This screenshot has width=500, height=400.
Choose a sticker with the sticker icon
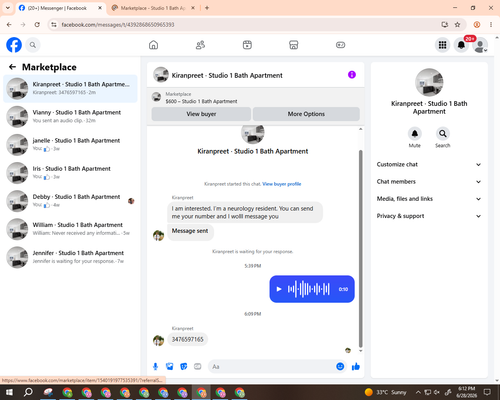point(184,367)
